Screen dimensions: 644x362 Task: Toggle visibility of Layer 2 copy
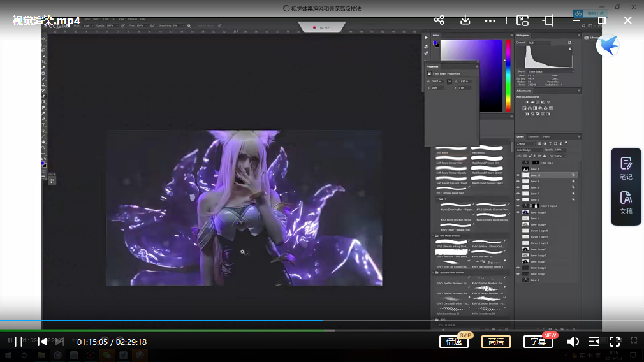[518, 274]
